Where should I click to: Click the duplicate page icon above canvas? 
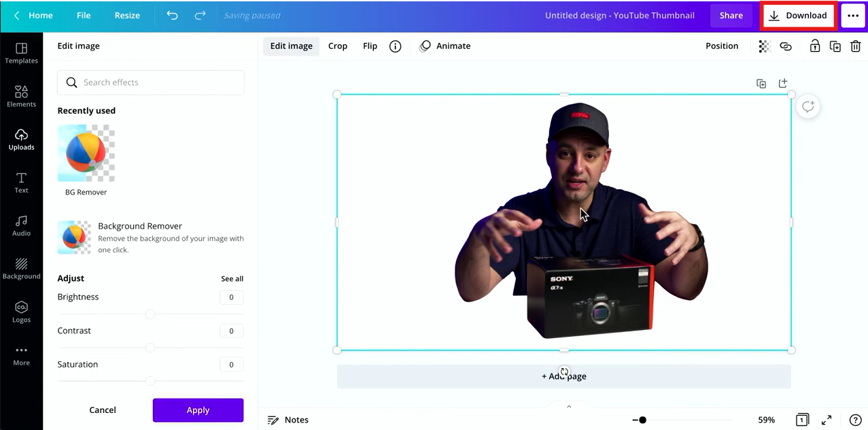(761, 83)
